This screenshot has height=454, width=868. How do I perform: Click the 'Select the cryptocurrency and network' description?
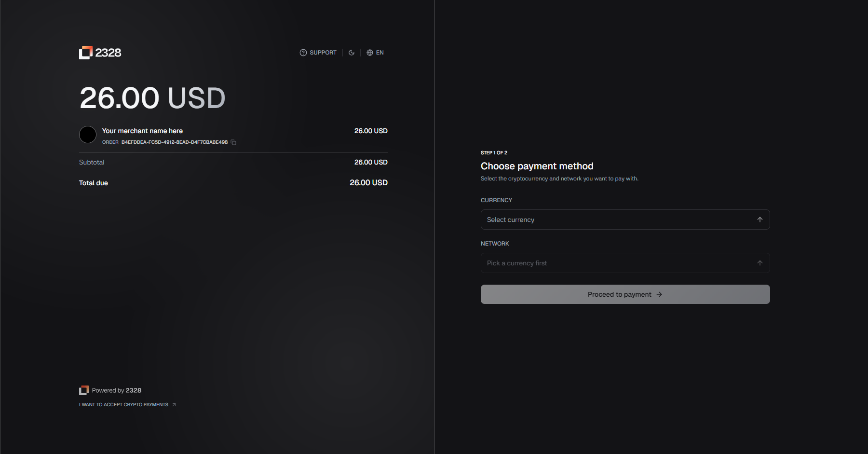(559, 179)
